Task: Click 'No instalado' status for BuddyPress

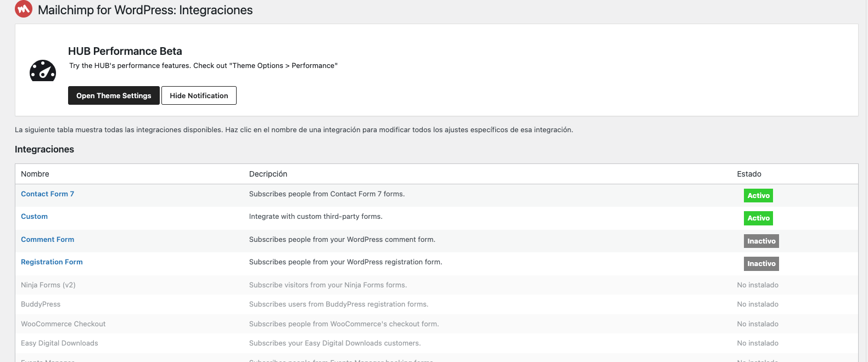Action: 758,304
